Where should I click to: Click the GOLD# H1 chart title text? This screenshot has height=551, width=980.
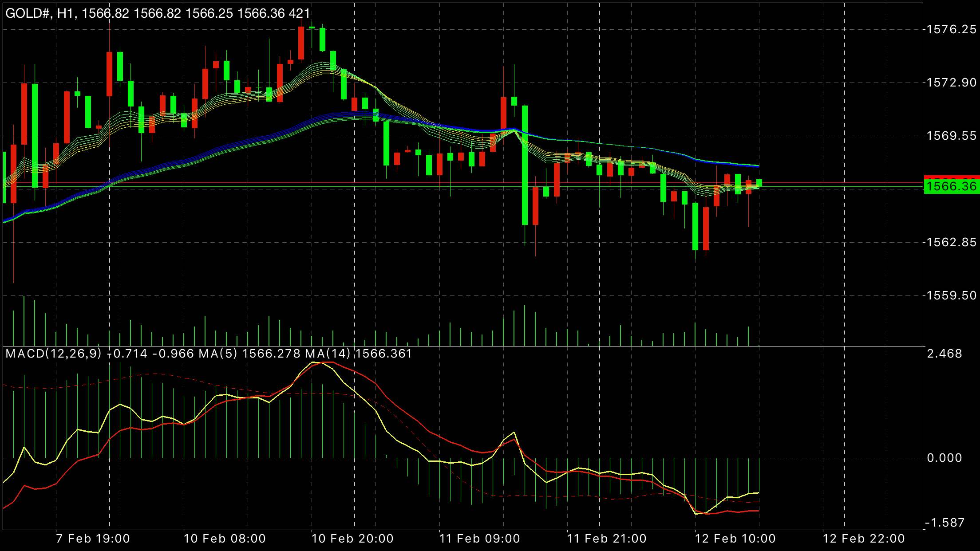pos(158,13)
